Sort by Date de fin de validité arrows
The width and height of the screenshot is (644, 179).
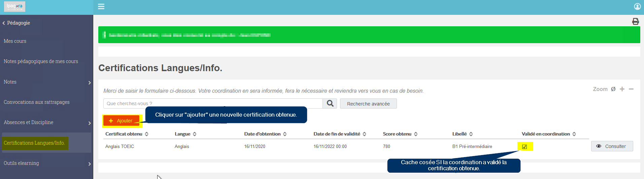[364, 134]
